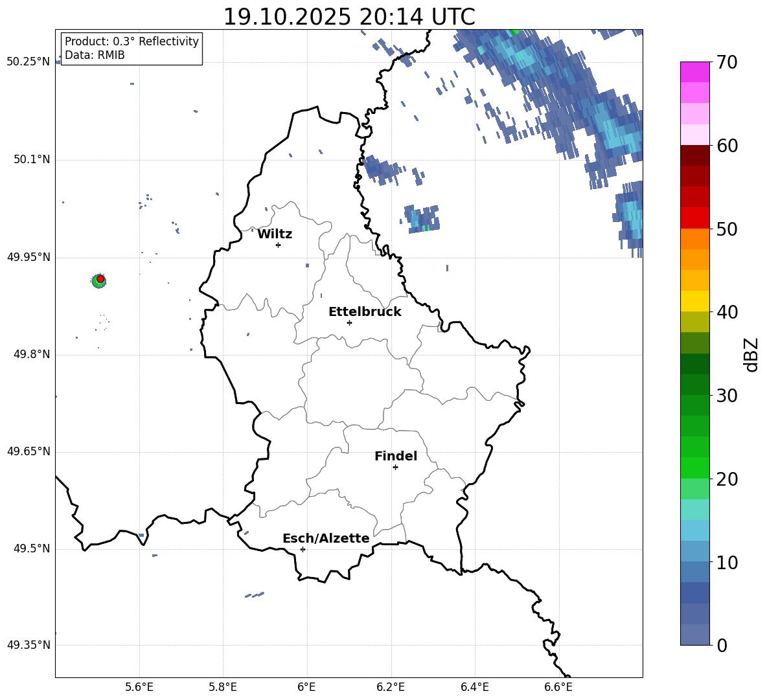Pick the slate blue swatch above 0 dBZ
Viewport: 767px width, 700px height.
pyautogui.click(x=694, y=635)
